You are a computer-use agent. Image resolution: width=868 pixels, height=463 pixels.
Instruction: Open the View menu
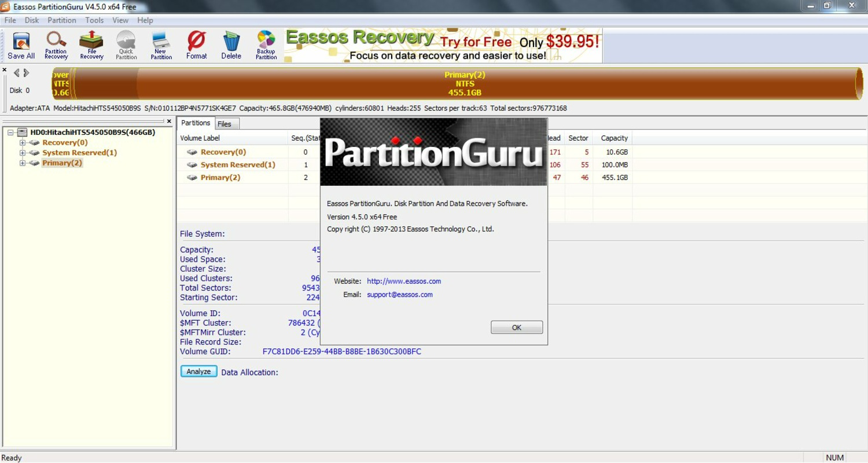point(120,20)
